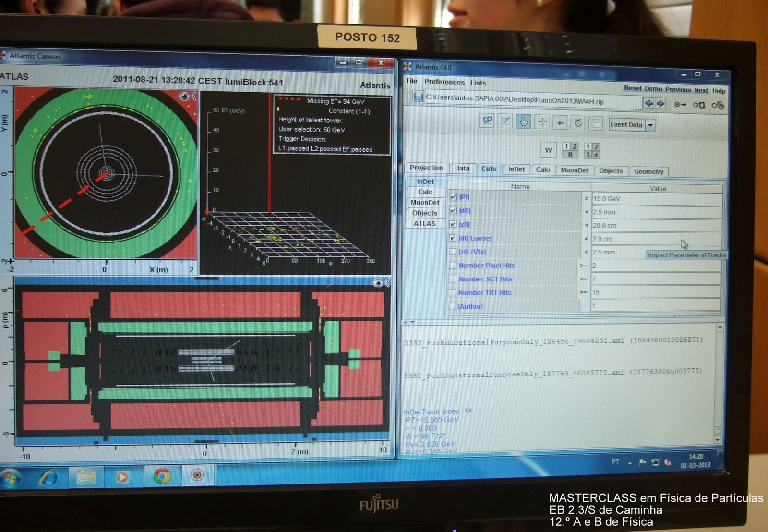Enable the |Author| cut checkbox
768x532 pixels.
452,306
